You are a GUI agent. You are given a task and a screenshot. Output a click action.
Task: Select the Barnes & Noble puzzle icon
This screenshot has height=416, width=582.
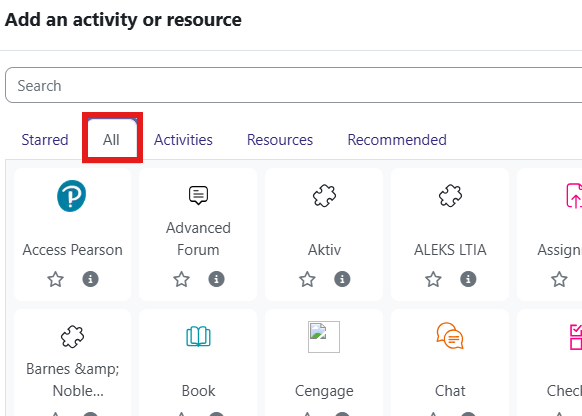click(72, 337)
